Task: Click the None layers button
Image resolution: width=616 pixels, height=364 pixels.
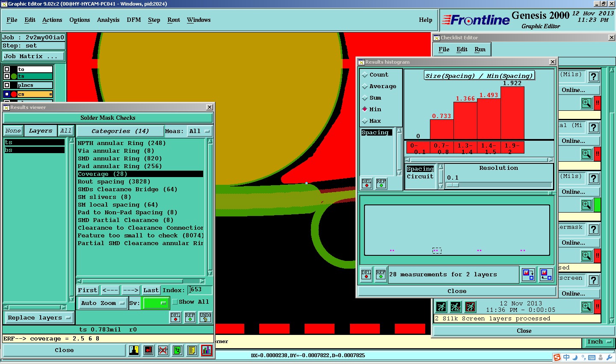Action: pos(13,131)
